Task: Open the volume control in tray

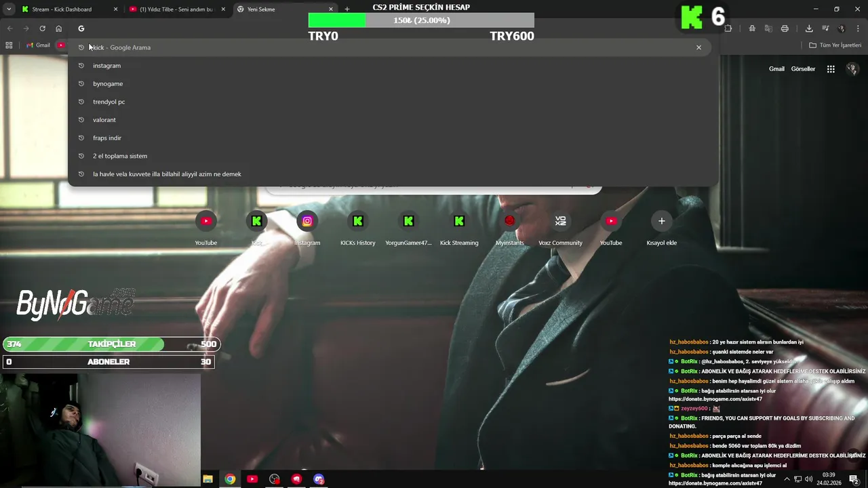Action: (809, 479)
